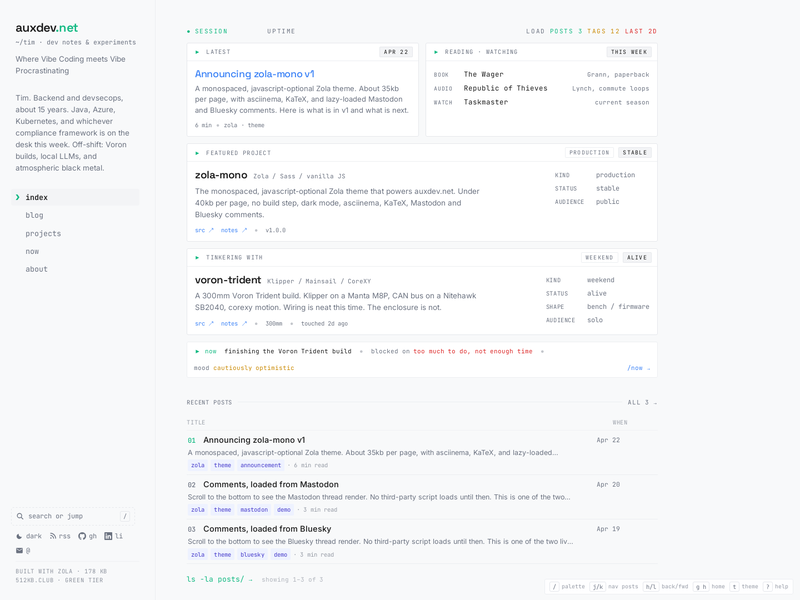Open post 01 'Announcing zola-mono v1' in list
Image resolution: width=800 pixels, height=600 pixels.
tap(254, 440)
